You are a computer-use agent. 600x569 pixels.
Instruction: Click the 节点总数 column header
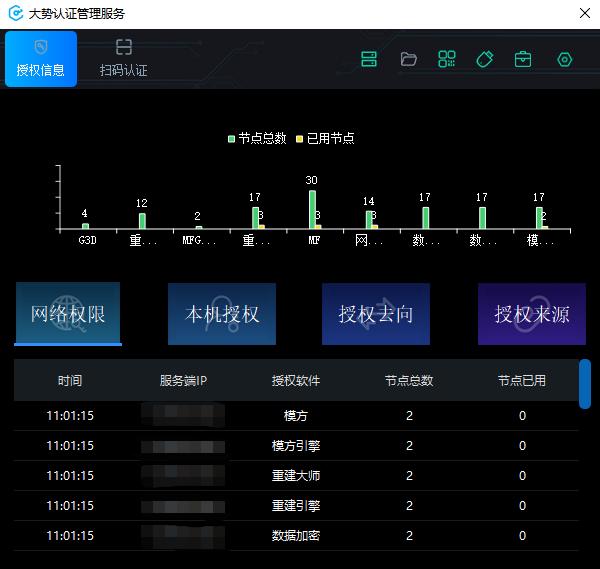click(409, 380)
